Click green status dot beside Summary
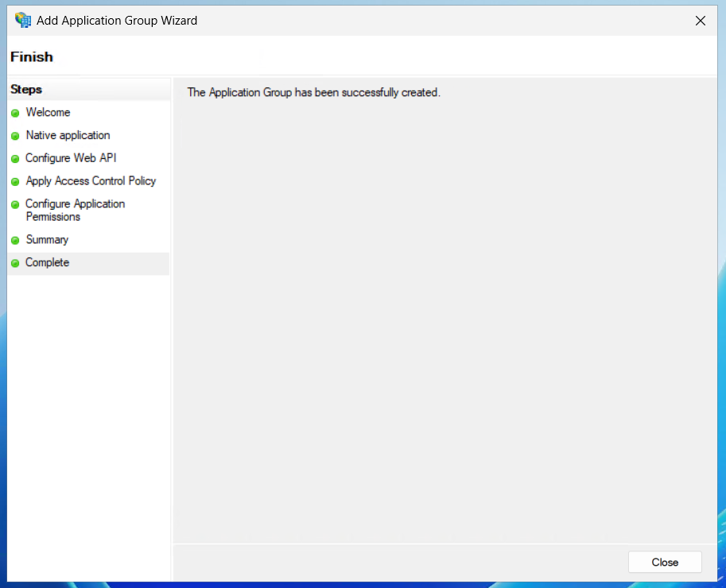726x588 pixels. click(15, 241)
